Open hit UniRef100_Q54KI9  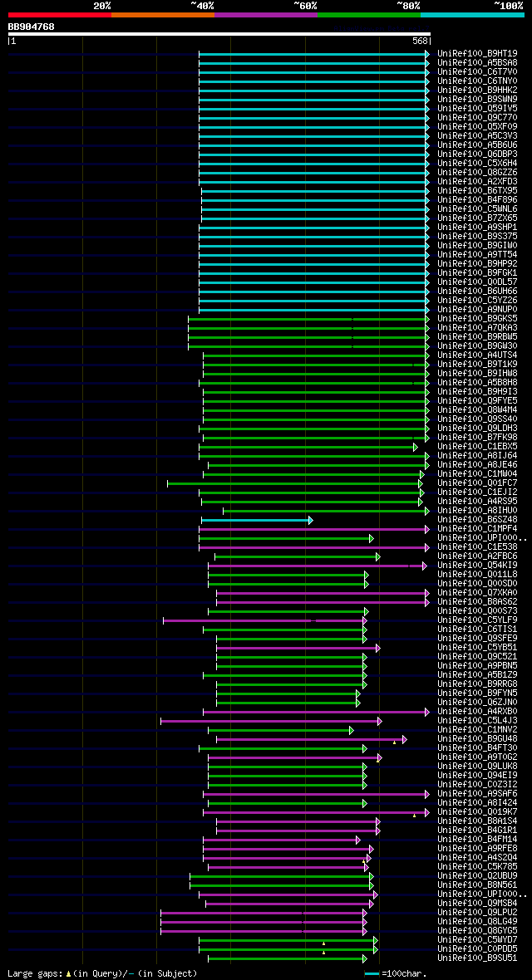(477, 565)
